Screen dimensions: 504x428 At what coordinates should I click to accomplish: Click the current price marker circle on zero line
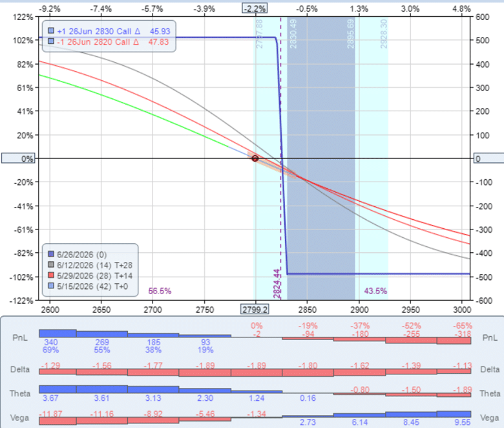point(255,158)
